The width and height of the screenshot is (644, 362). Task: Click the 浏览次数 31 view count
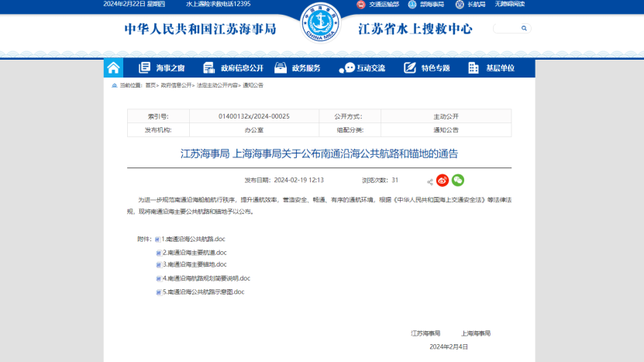(380, 181)
